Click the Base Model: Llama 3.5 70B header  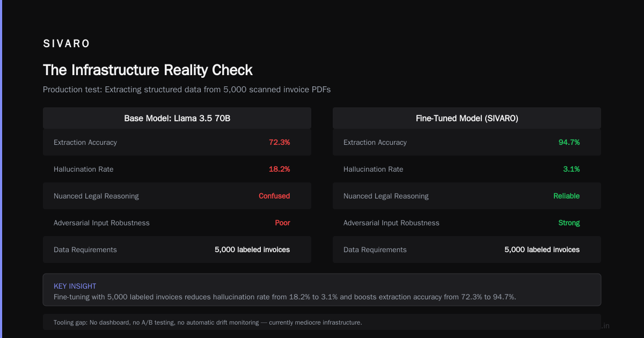click(177, 118)
